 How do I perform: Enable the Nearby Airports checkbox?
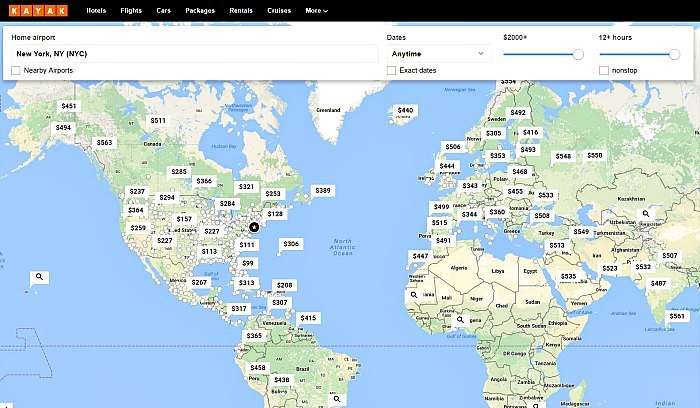click(x=15, y=70)
